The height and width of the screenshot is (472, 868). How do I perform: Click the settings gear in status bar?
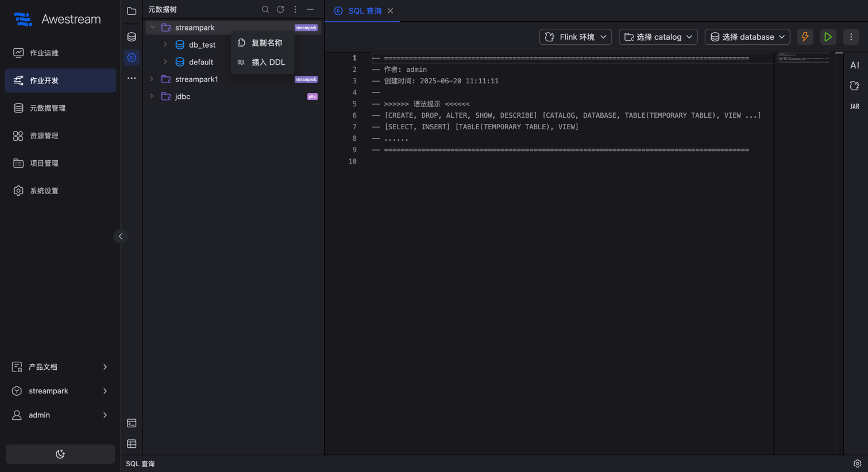click(857, 463)
